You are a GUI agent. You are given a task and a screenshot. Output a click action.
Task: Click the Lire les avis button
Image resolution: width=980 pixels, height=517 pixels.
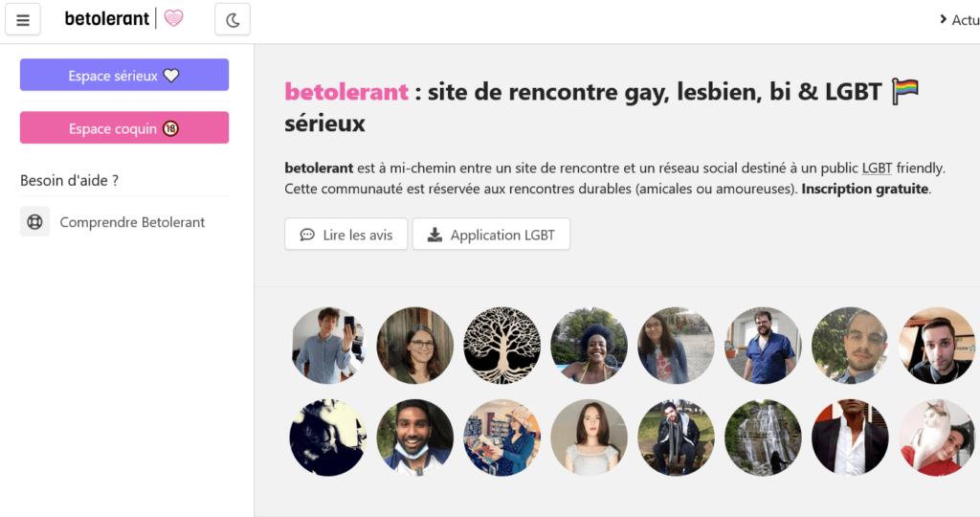(x=345, y=235)
